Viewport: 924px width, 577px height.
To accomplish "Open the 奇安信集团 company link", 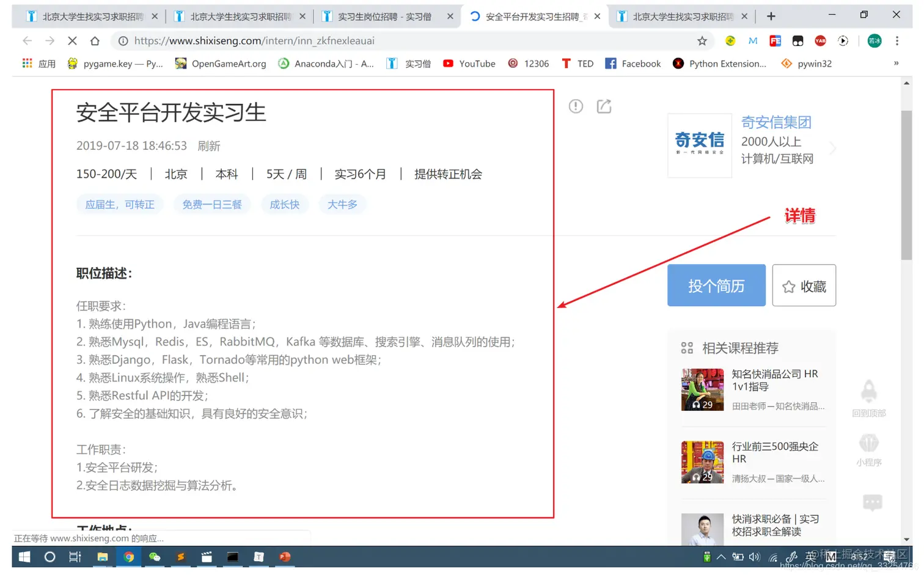I will coord(776,122).
